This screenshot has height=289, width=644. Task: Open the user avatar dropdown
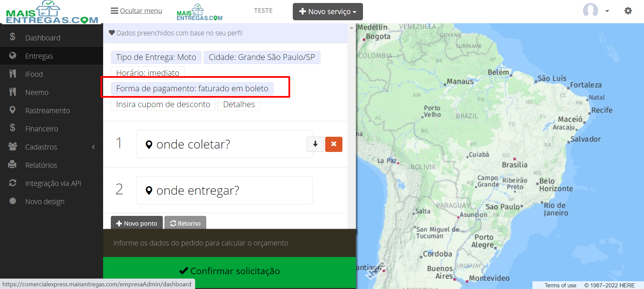(596, 10)
